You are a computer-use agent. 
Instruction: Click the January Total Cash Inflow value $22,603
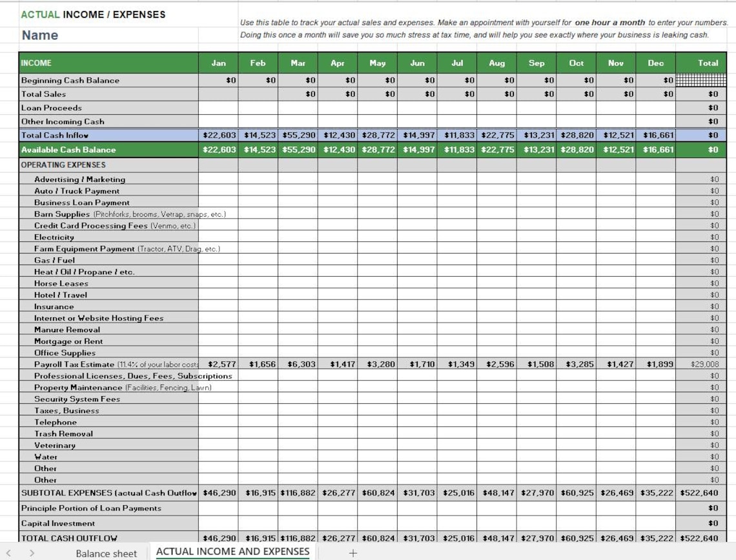218,135
